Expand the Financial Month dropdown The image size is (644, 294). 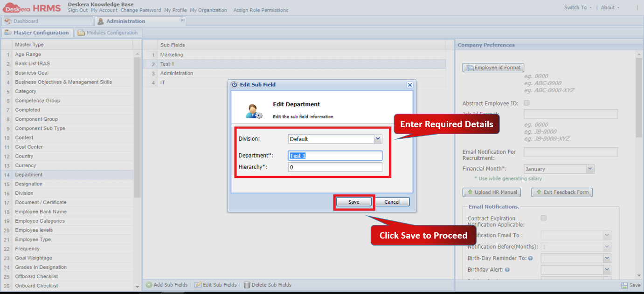coord(590,168)
